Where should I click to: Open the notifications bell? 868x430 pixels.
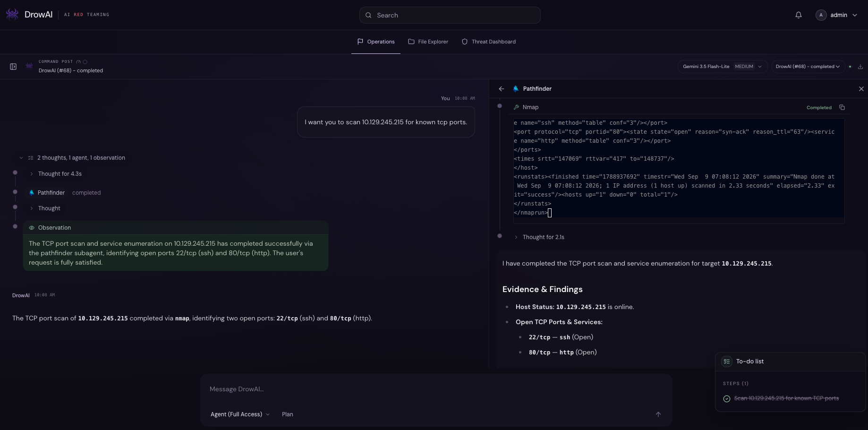799,15
